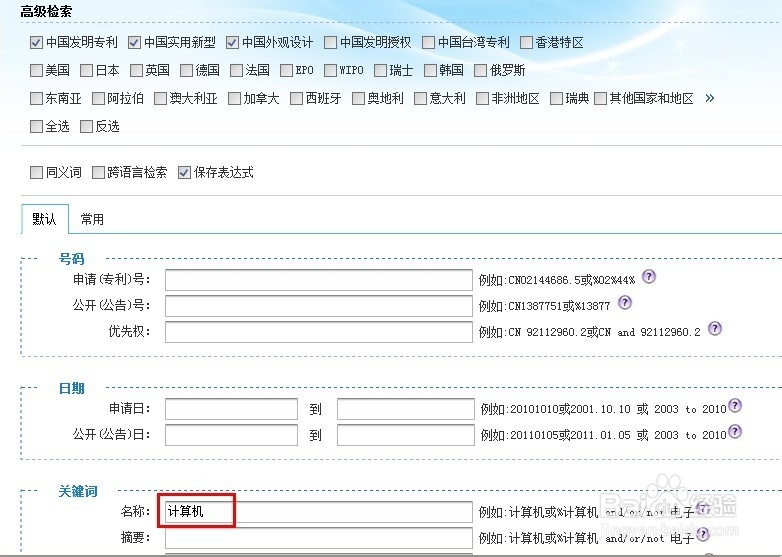Screen dimensions: 782x557
Task: Check 意大利 checkbox
Action: click(420, 98)
